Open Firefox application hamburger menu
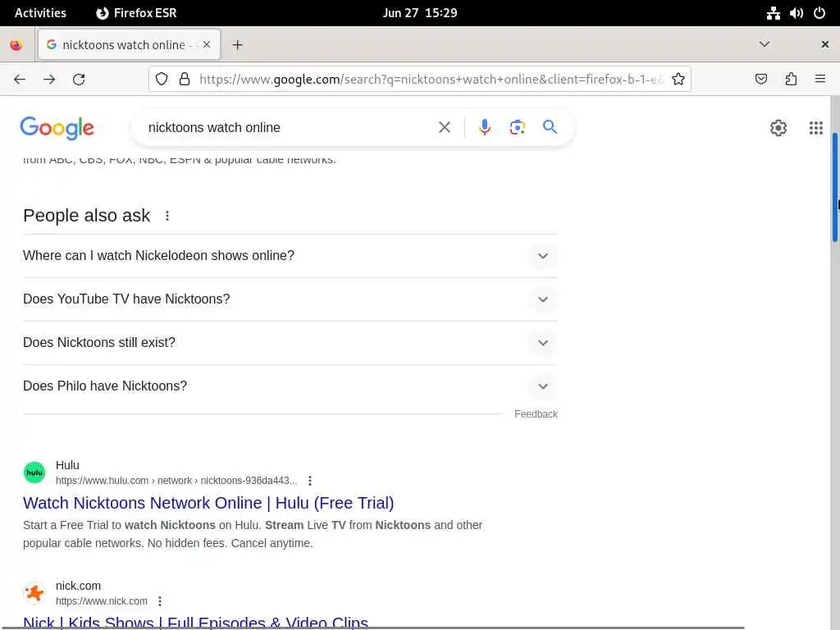Viewport: 840px width, 630px height. pos(819,80)
